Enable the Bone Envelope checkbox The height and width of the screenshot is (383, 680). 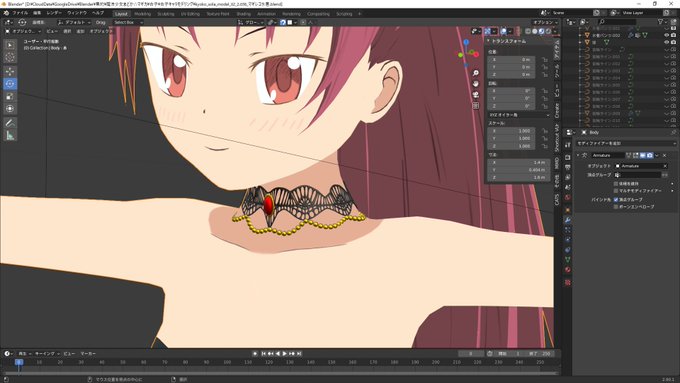tap(616, 207)
